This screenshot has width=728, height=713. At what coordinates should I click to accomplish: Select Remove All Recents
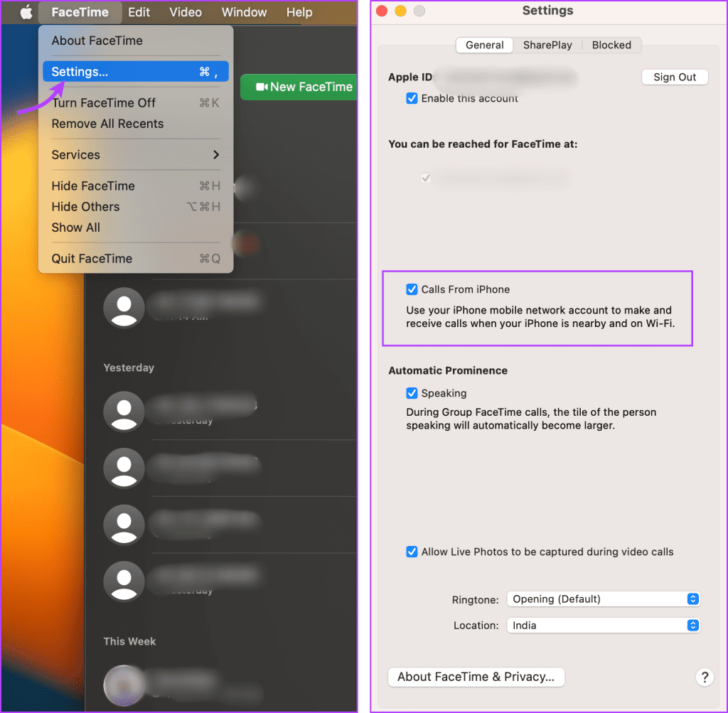[136, 124]
